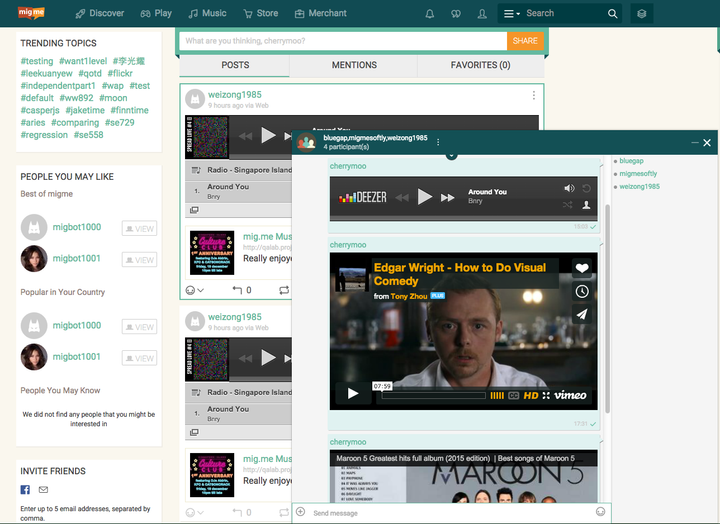Expand the first post's three-dot options menu
The height and width of the screenshot is (524, 720).
[x=534, y=96]
